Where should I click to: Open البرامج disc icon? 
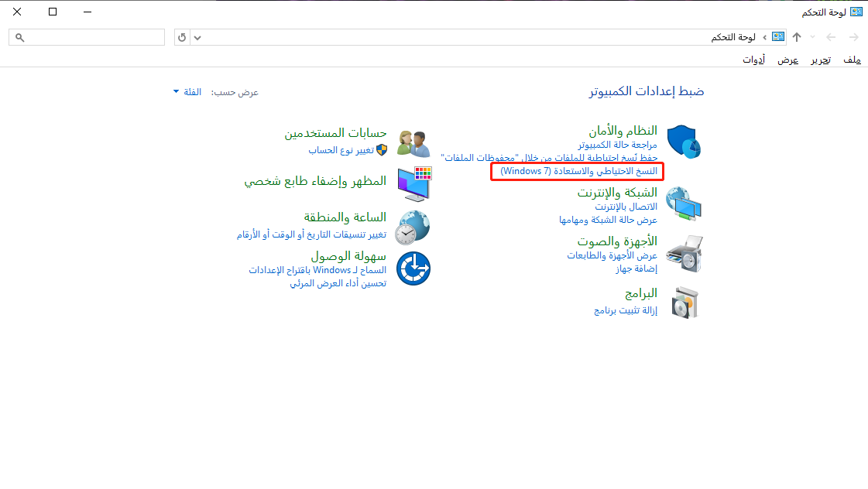684,303
